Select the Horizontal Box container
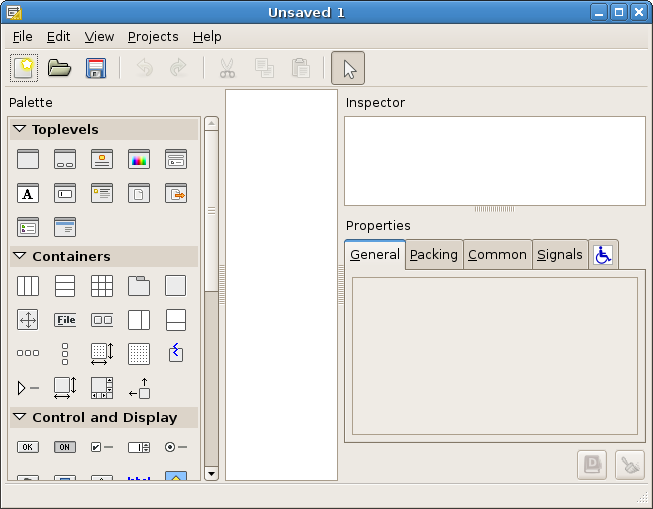 pyautogui.click(x=28, y=286)
